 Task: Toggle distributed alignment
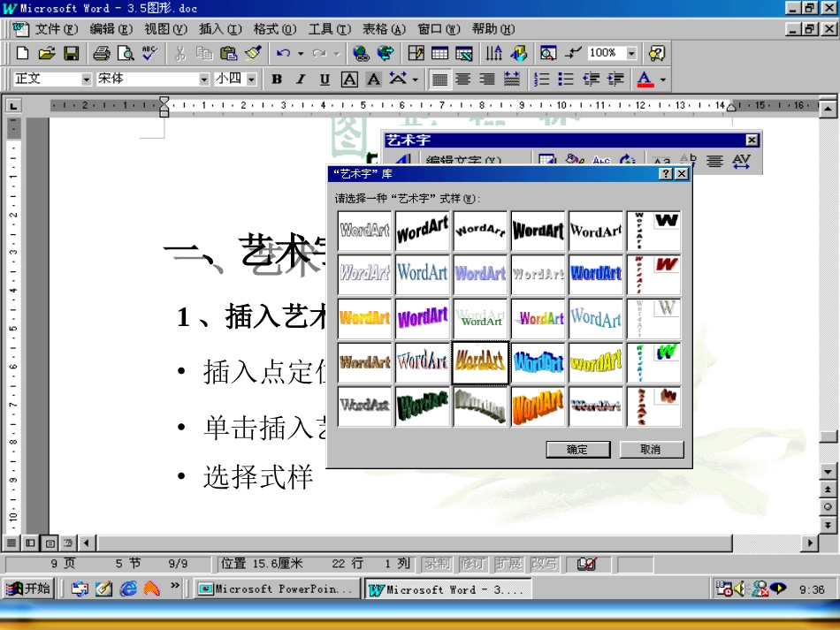(512, 80)
